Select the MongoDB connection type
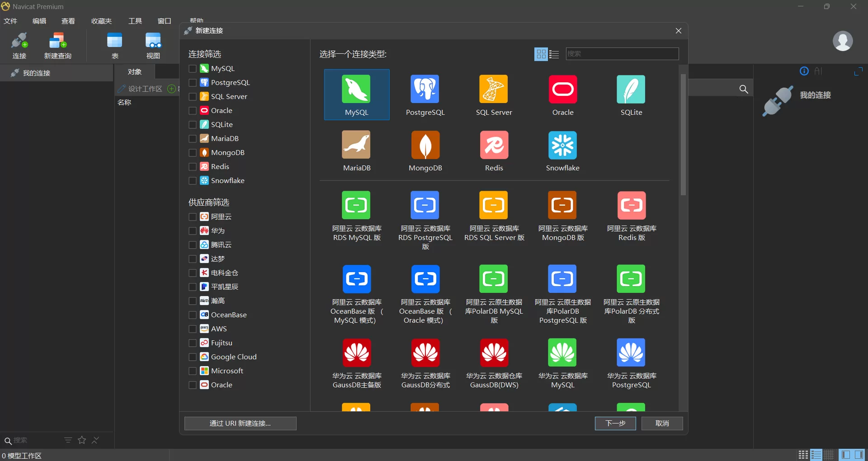868x461 pixels. (x=425, y=150)
